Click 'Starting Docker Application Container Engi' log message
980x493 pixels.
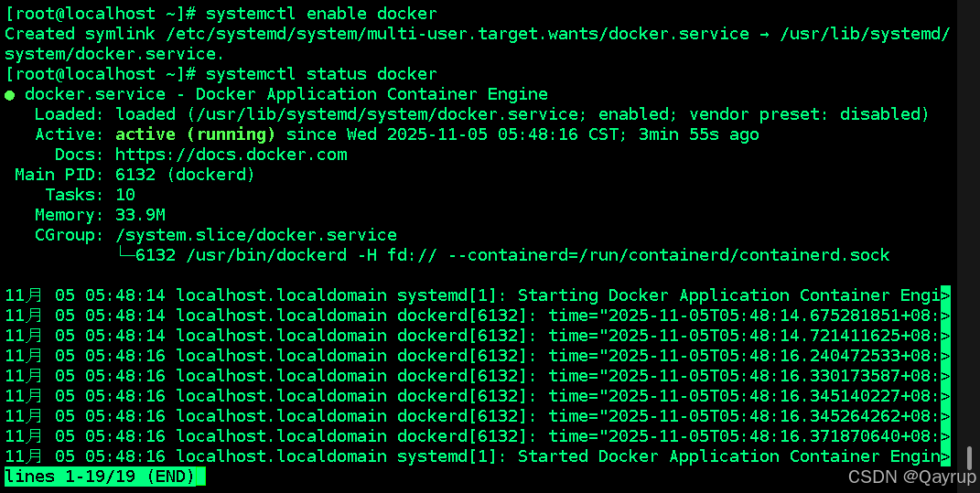pos(729,295)
